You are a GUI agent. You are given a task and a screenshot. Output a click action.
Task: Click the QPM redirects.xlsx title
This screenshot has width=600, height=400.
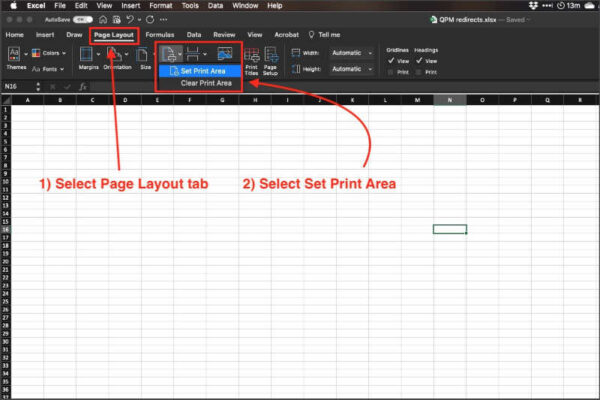(x=468, y=20)
